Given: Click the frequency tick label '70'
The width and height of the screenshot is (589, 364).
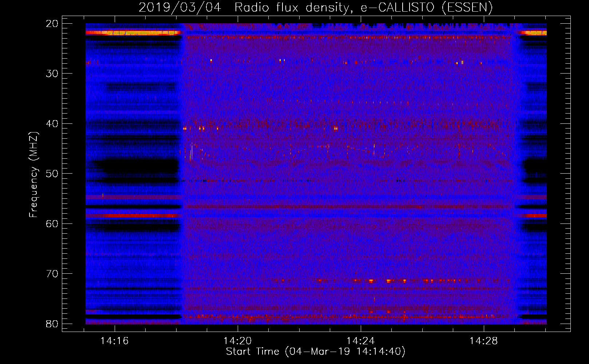Looking at the screenshot, I should point(52,274).
